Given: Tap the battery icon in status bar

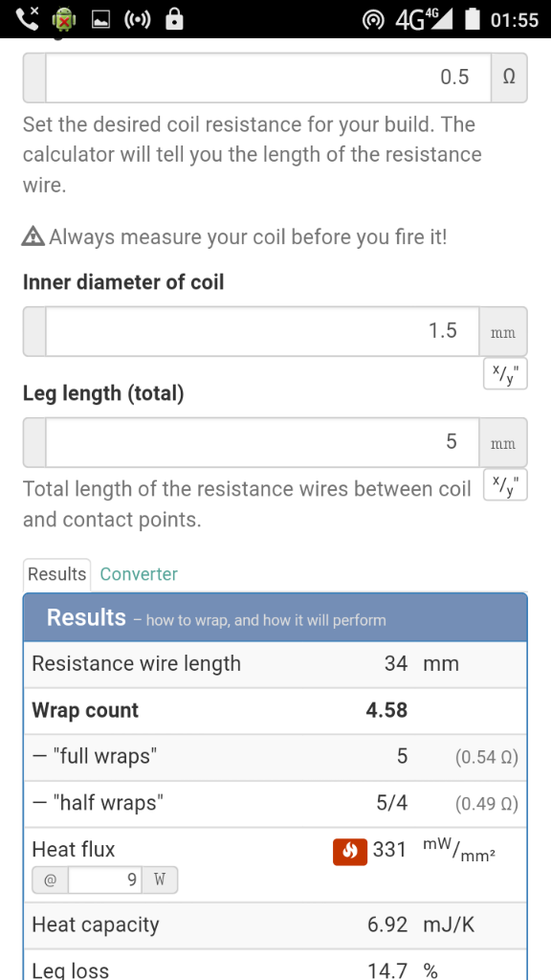Looking at the screenshot, I should (473, 19).
